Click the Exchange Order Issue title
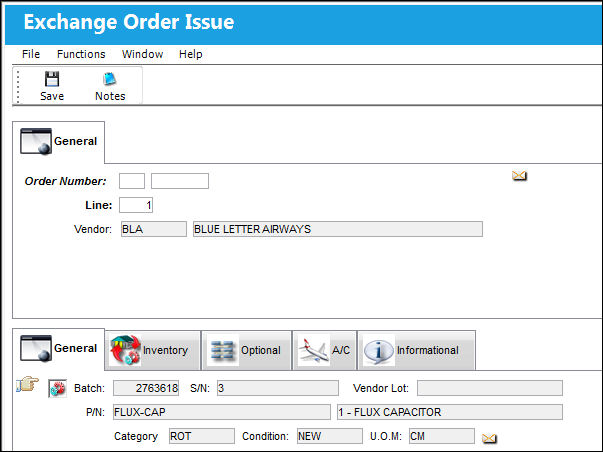Image resolution: width=603 pixels, height=452 pixels. point(129,22)
